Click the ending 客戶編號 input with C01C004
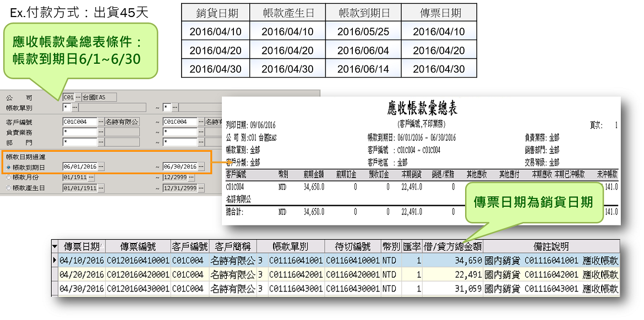The width and height of the screenshot is (644, 320). coord(179,122)
